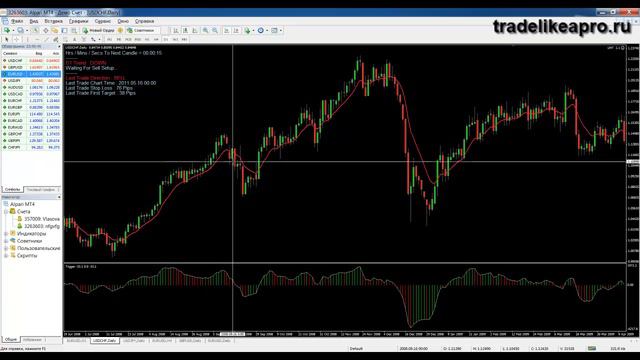Select the arrows drawing tool
640x360 pixels.
click(x=93, y=40)
